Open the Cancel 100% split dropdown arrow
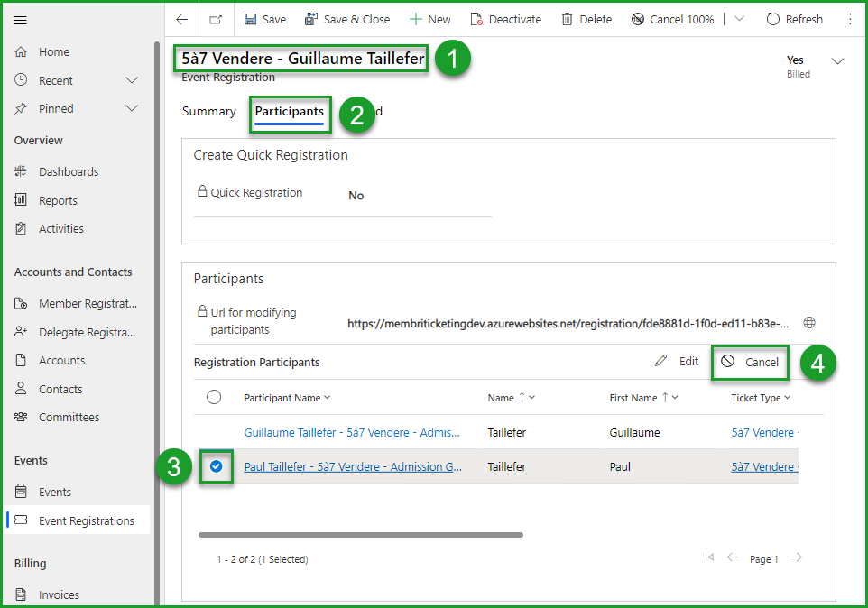The height and width of the screenshot is (608, 868). [x=740, y=19]
